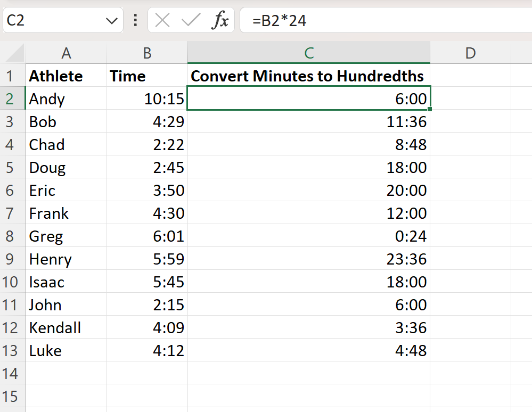Click the fill handle of cell C2
Screen dimensions: 532x412
429,109
